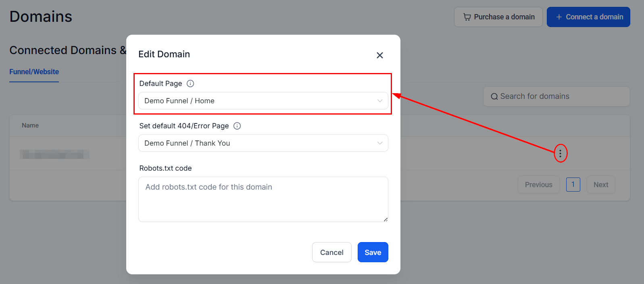Select the blurred domain name row
This screenshot has height=284, width=644.
point(54,154)
